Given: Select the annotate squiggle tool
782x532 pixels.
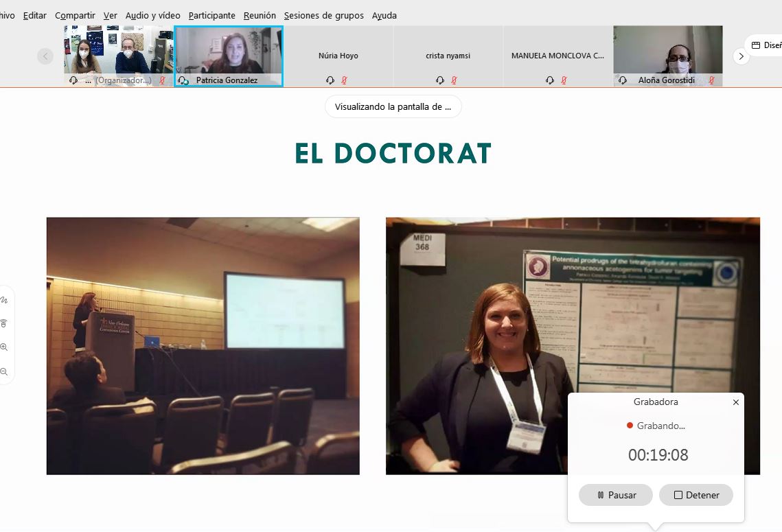Looking at the screenshot, I should (4, 300).
